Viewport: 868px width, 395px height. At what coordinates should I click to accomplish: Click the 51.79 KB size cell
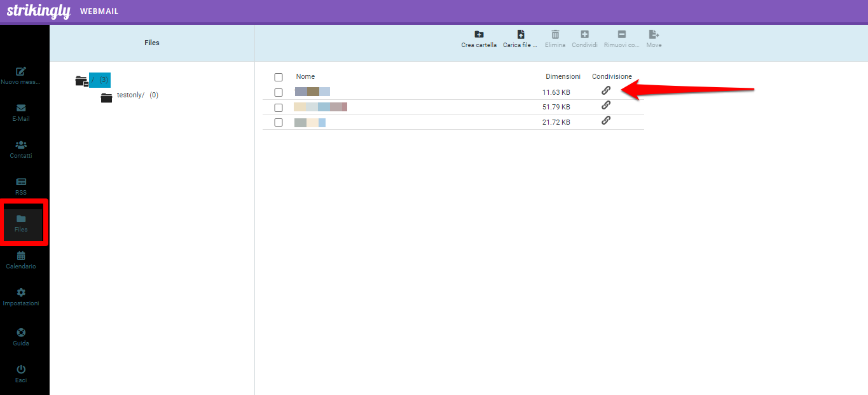(x=556, y=107)
